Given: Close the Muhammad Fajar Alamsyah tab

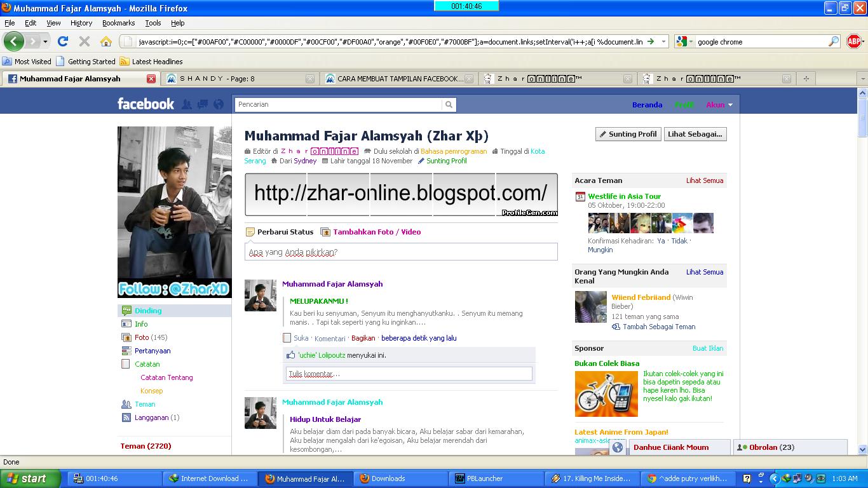Looking at the screenshot, I should (151, 79).
